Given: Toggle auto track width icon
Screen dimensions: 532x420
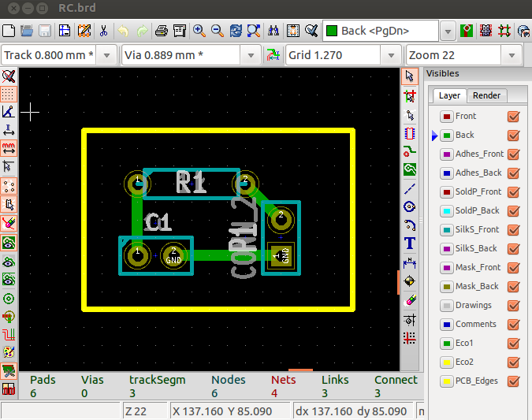Looking at the screenshot, I should (x=273, y=55).
